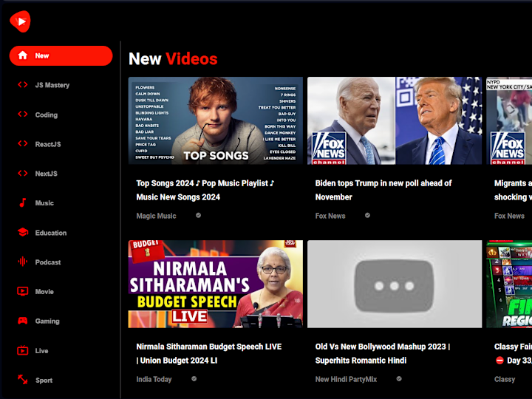This screenshot has width=532, height=399.
Task: Play the Biden and Trump Fox News thumbnail
Action: (395, 120)
